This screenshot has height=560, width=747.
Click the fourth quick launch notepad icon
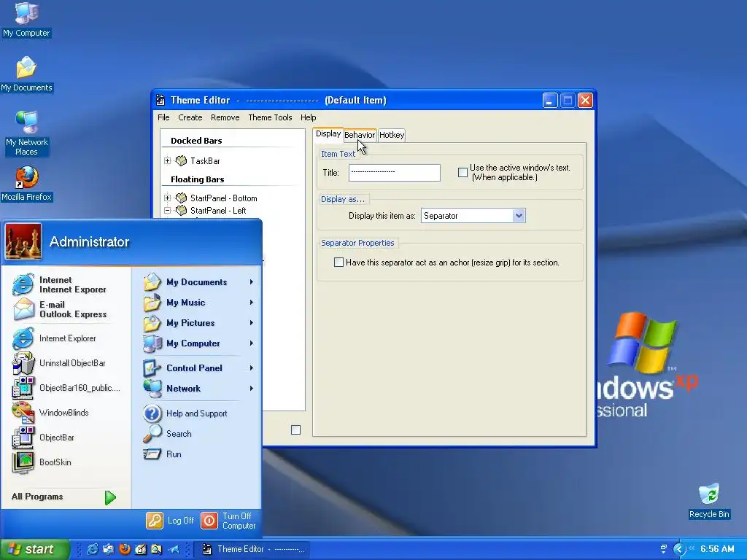(141, 549)
